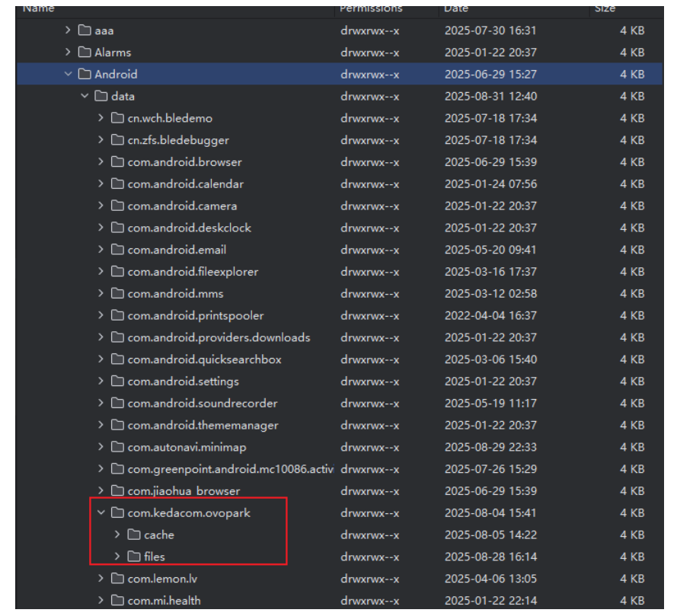677x616 pixels.
Task: Sort by the Date column header
Action: pos(456,8)
